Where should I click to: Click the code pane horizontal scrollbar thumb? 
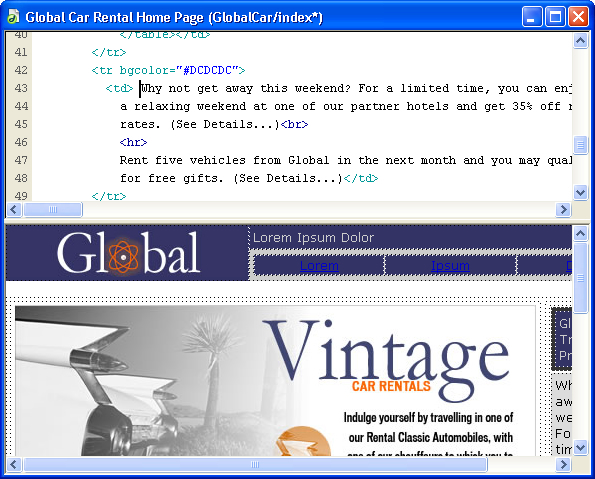(x=53, y=210)
